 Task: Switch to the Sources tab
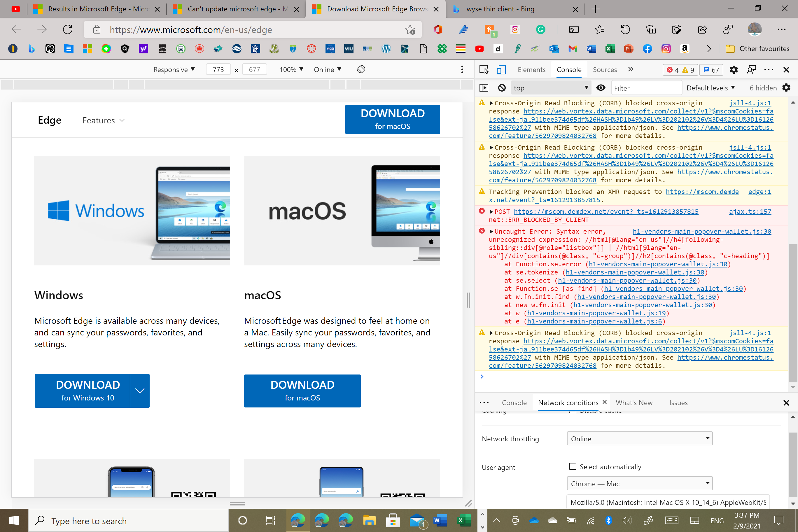605,69
